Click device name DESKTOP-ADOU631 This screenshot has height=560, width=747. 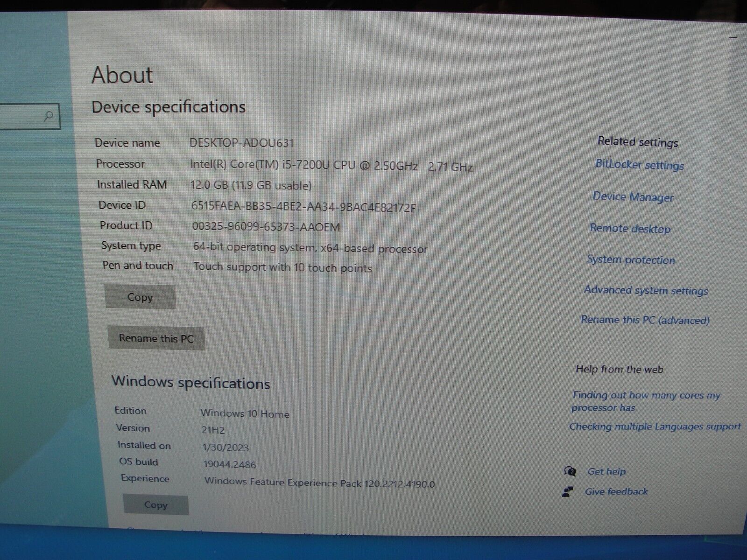pyautogui.click(x=242, y=143)
